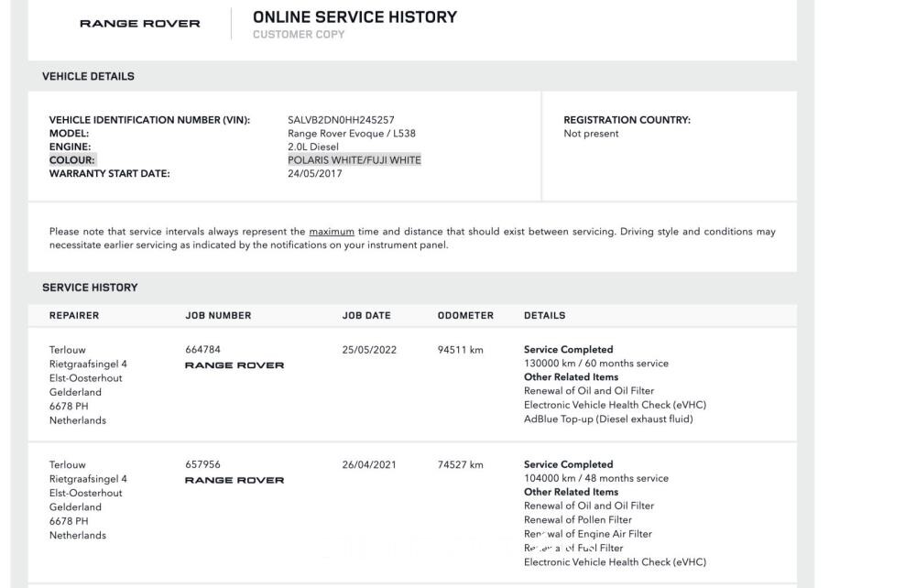The image size is (916, 588).
Task: Click the AdBlue Top-up detail line
Action: point(608,419)
